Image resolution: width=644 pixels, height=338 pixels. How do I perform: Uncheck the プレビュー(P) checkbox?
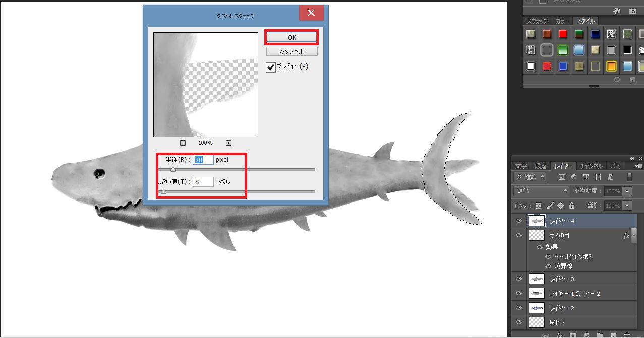[x=271, y=67]
